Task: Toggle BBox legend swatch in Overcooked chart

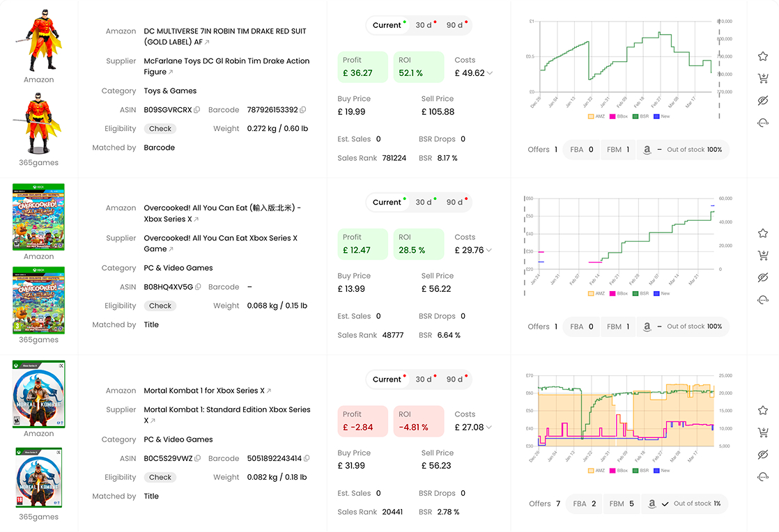Action: coord(613,294)
